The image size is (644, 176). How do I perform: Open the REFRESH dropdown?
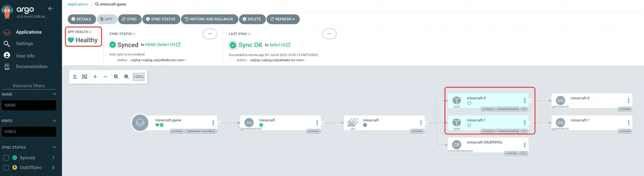click(x=283, y=19)
